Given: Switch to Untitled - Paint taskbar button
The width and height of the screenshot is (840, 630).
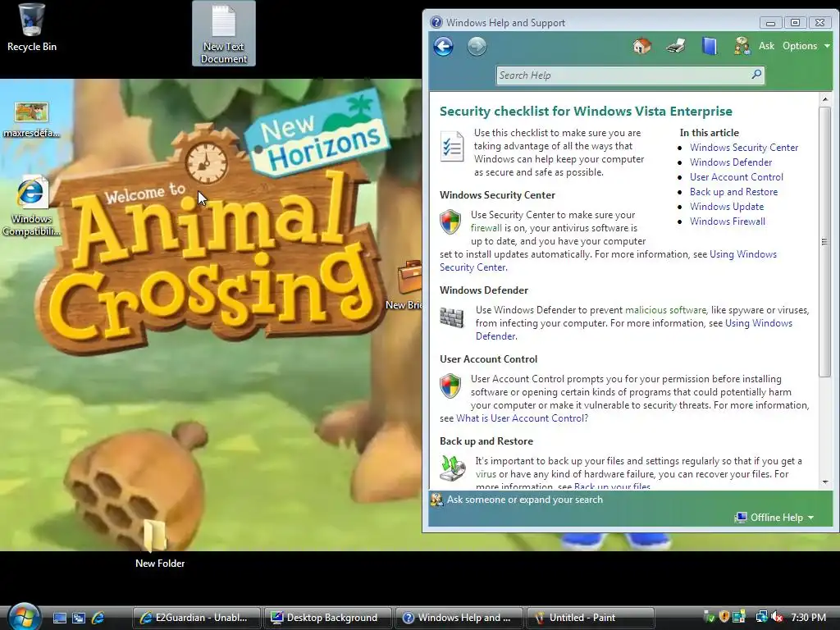Looking at the screenshot, I should [x=591, y=618].
